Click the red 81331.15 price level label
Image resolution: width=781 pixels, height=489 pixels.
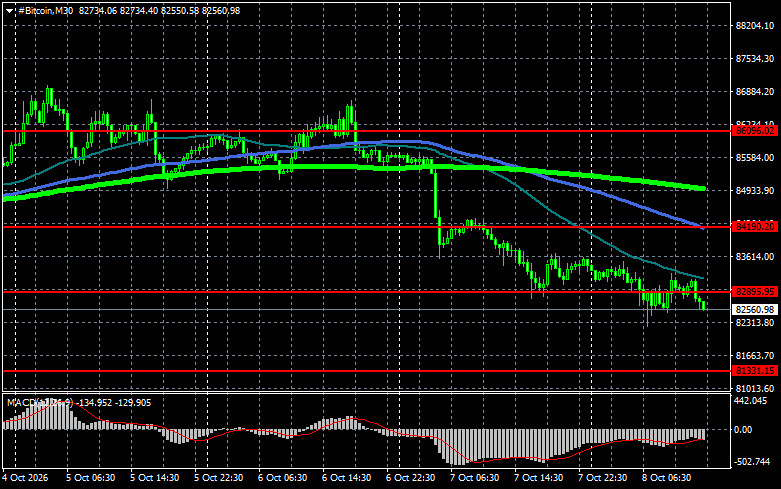tap(755, 371)
